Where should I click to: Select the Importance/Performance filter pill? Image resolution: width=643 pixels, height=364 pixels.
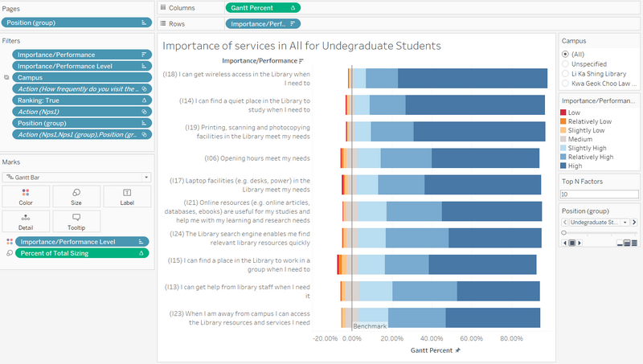point(82,55)
